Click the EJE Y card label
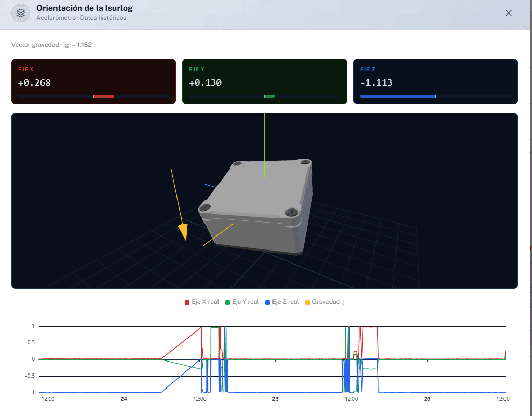 pos(197,69)
